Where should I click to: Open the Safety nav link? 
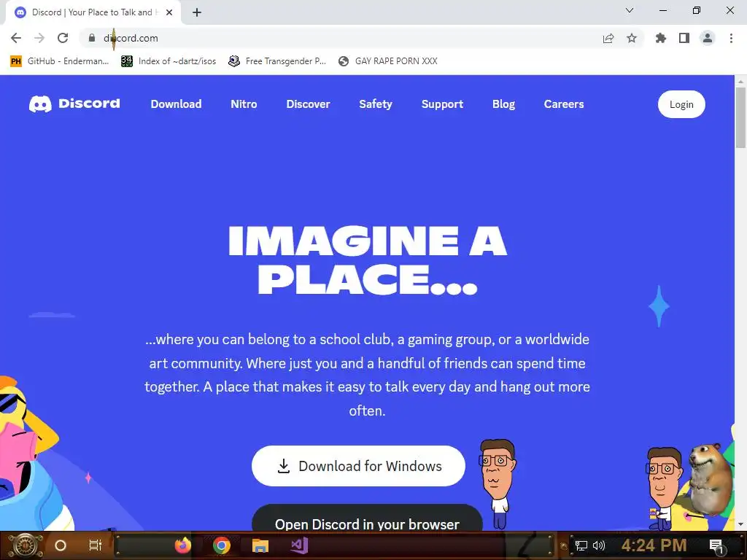(376, 104)
